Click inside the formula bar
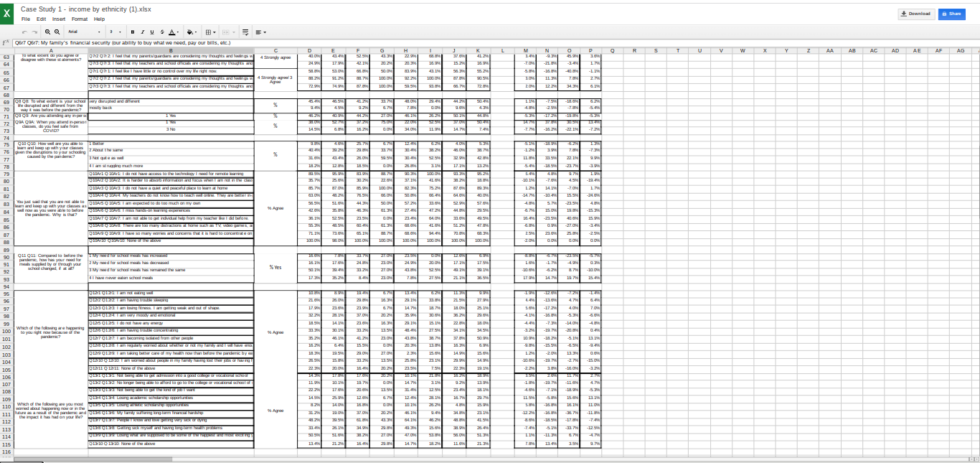The height and width of the screenshot is (463, 980). pos(287,43)
